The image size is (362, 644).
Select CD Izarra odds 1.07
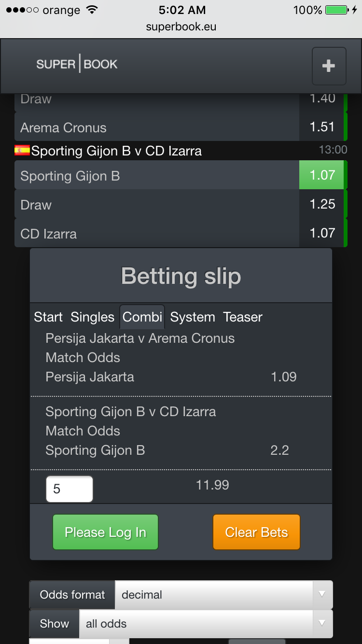322,233
